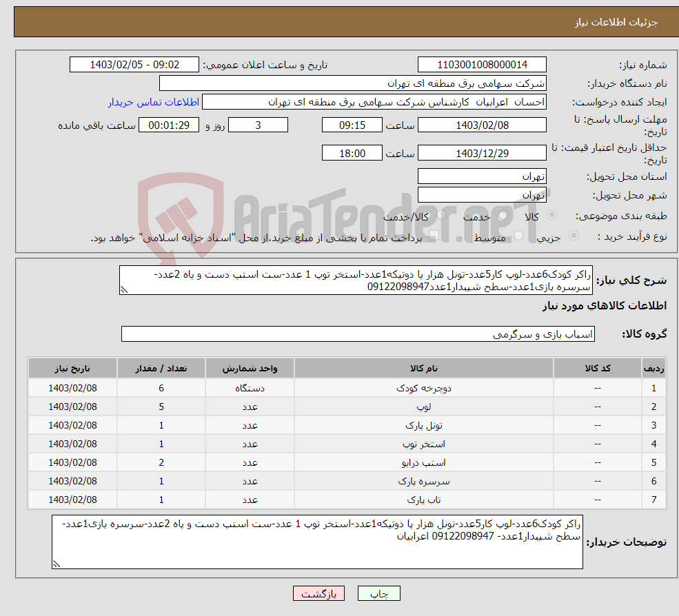Choose the متوسط purchase type radio
The height and width of the screenshot is (616, 679).
[518, 236]
